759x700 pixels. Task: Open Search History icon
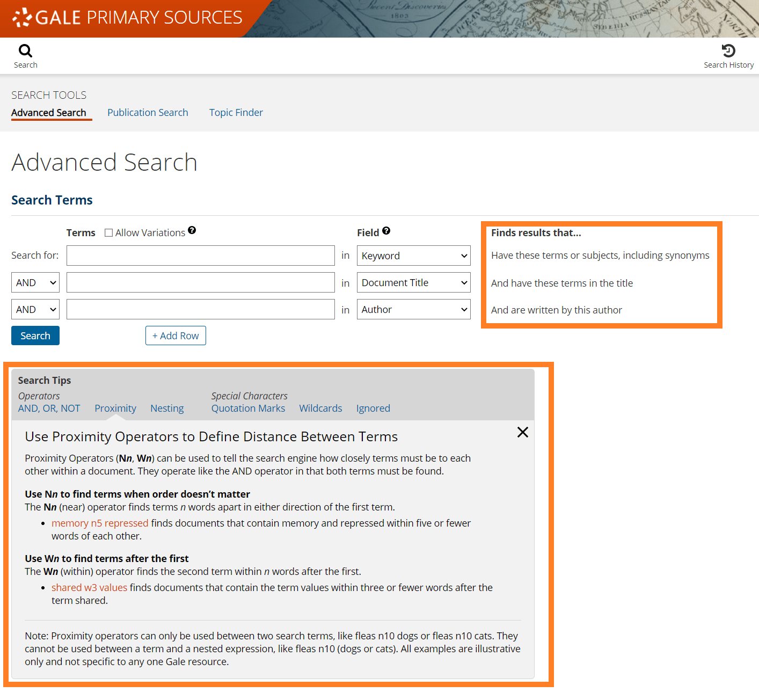[x=728, y=52]
